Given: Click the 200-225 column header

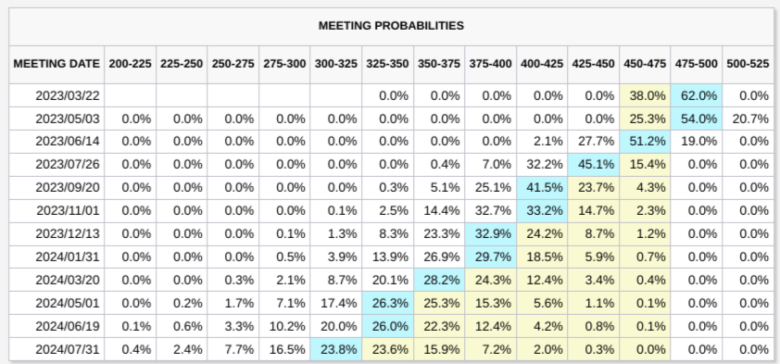Looking at the screenshot, I should click(x=130, y=64).
